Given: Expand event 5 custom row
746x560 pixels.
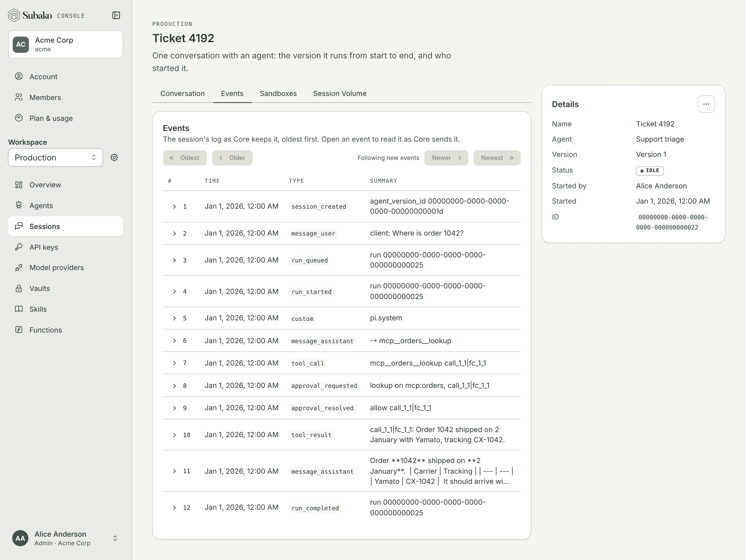Looking at the screenshot, I should tap(174, 318).
